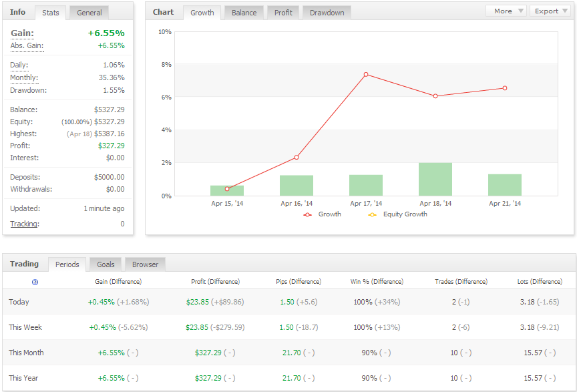Click the This Week row label
This screenshot has height=392, width=577.
(x=25, y=327)
